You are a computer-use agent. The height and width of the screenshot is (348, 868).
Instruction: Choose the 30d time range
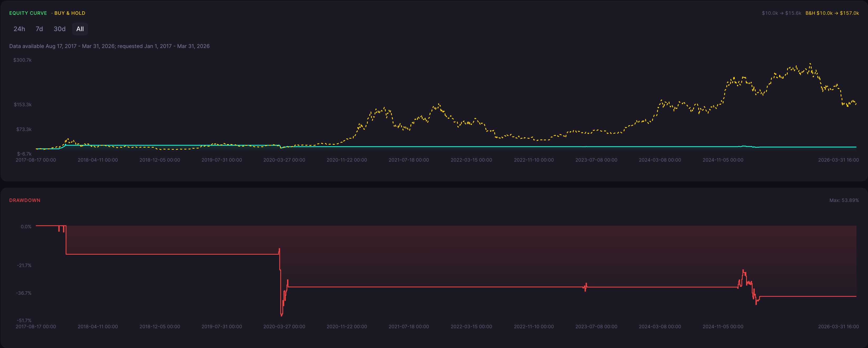coord(60,29)
